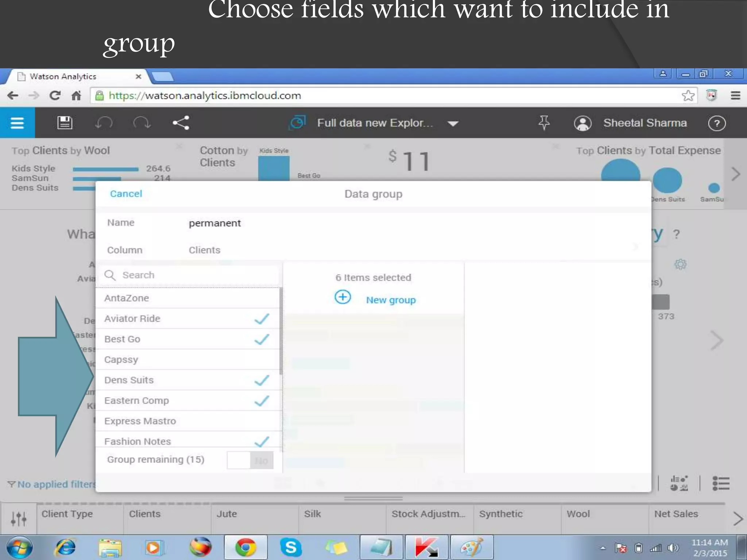Click the New group link
This screenshot has height=560, width=747.
391,300
